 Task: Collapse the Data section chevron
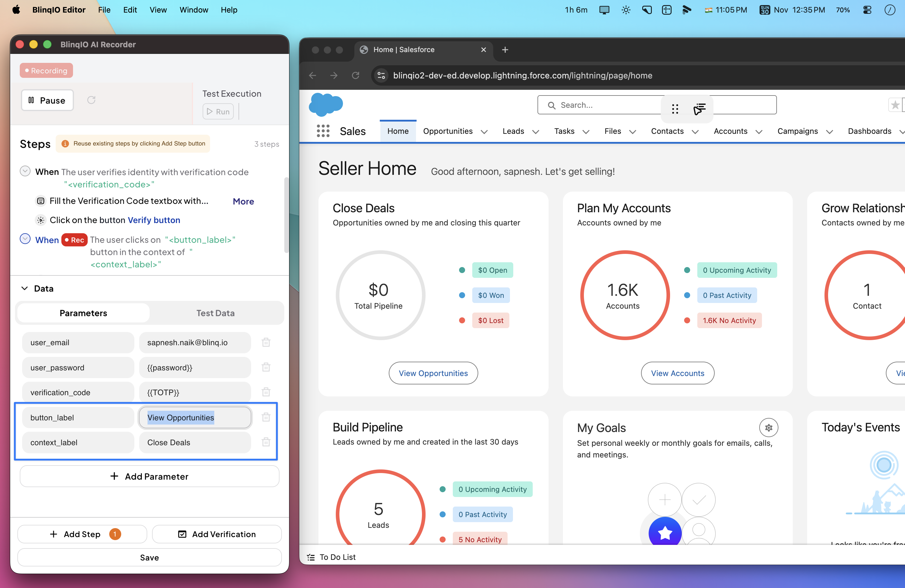(x=25, y=288)
